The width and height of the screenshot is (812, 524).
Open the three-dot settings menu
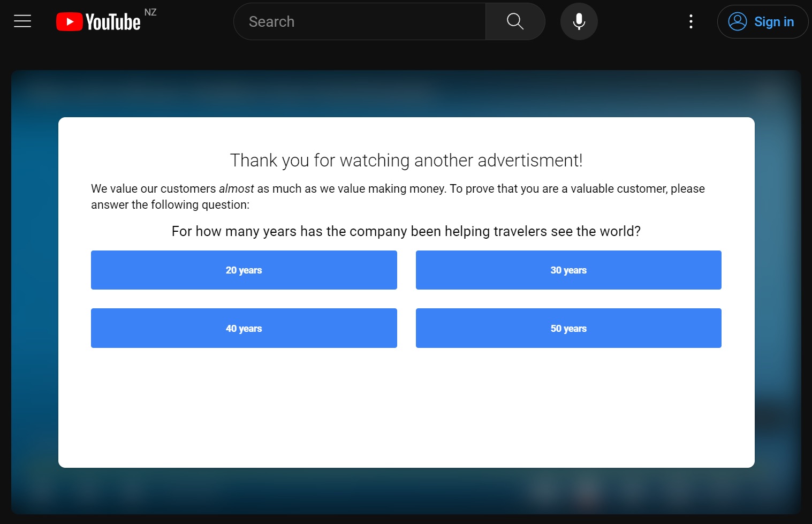(691, 21)
